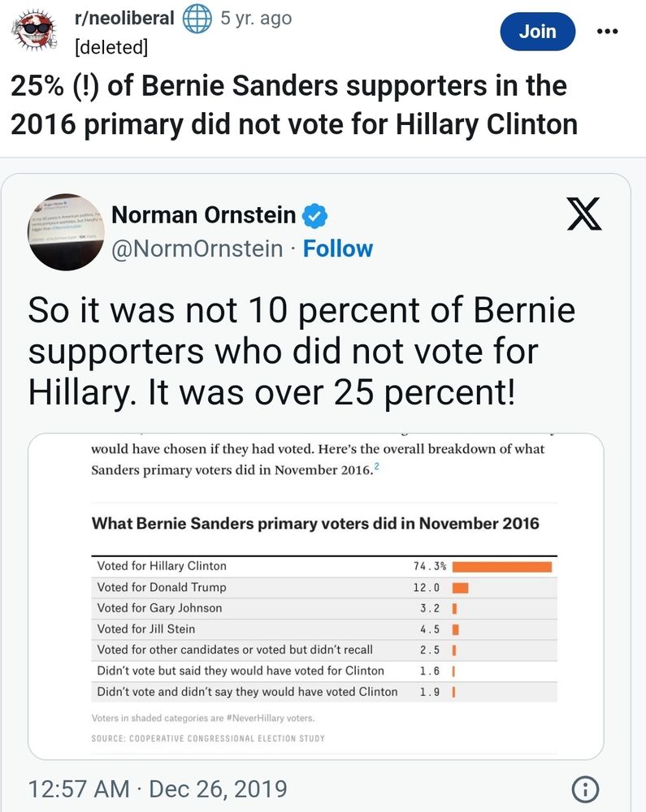This screenshot has height=812, width=646.
Task: Join the r/neoliberal community
Action: click(537, 32)
